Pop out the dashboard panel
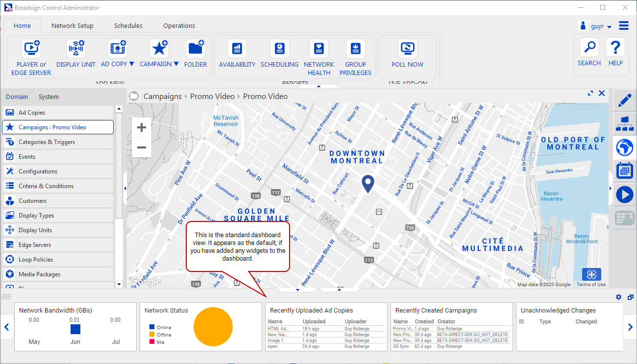 (631, 297)
